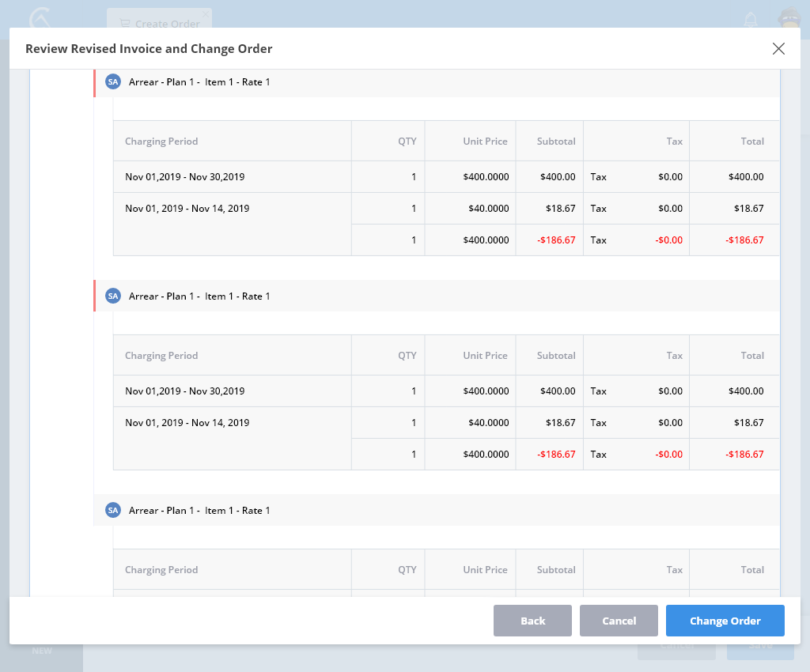Click Nov 01, 2019 - Nov 14, 2019 in first table
Viewport: 810px width, 672px height.
pos(187,209)
